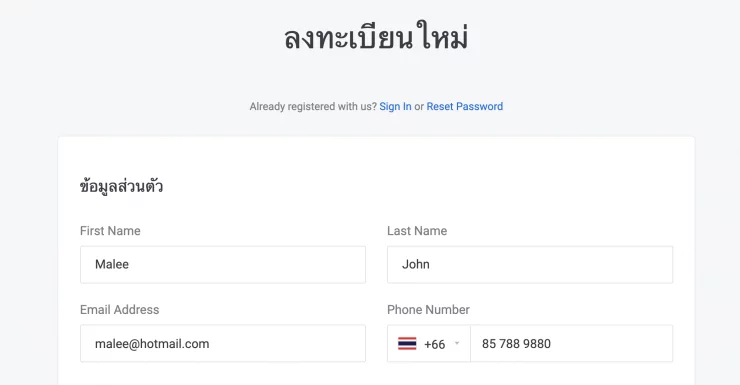Click the Last Name label
The image size is (740, 385).
click(417, 231)
